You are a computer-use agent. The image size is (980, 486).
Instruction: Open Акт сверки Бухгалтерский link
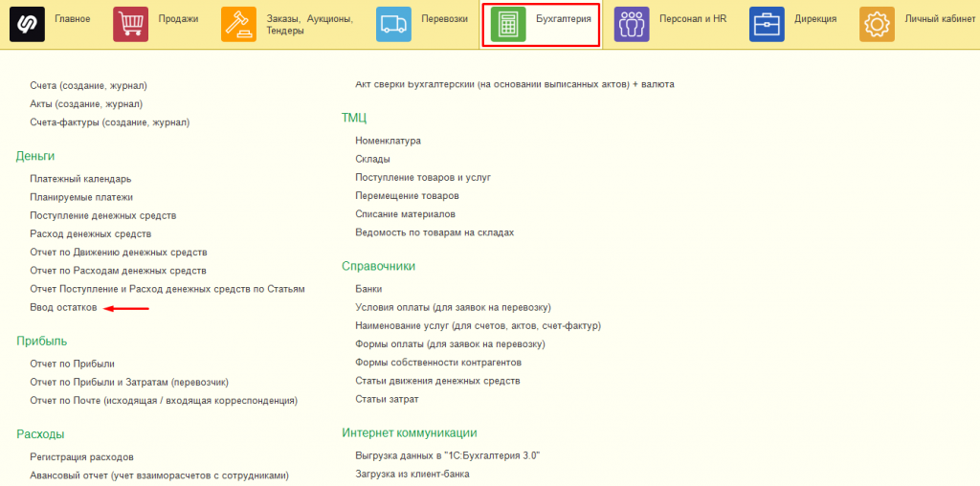coord(515,83)
